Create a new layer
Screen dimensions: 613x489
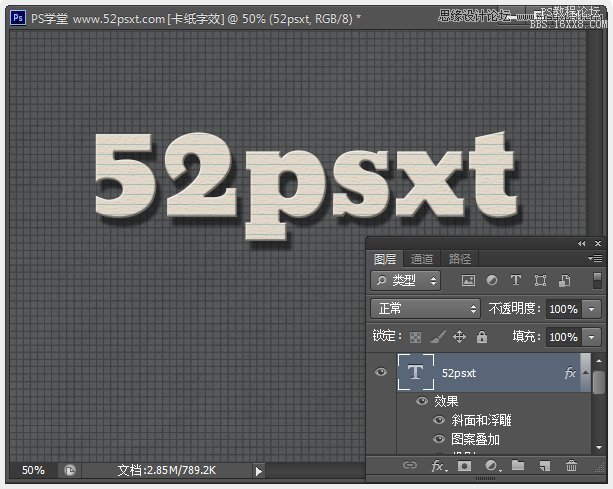point(545,466)
